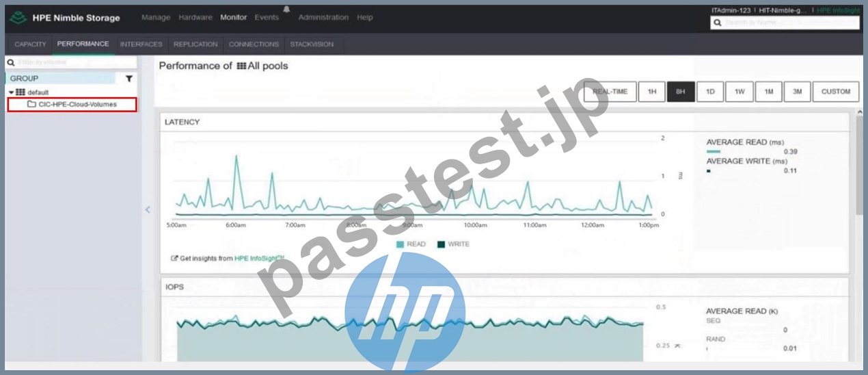The width and height of the screenshot is (868, 375).
Task: Open the Monitor menu
Action: click(234, 18)
